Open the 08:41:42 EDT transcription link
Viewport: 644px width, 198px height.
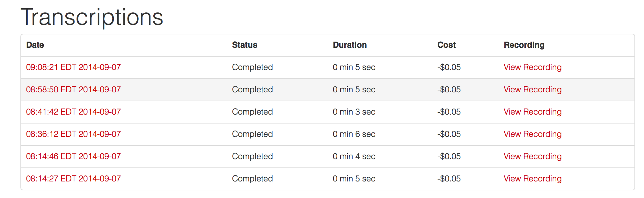pyautogui.click(x=73, y=112)
